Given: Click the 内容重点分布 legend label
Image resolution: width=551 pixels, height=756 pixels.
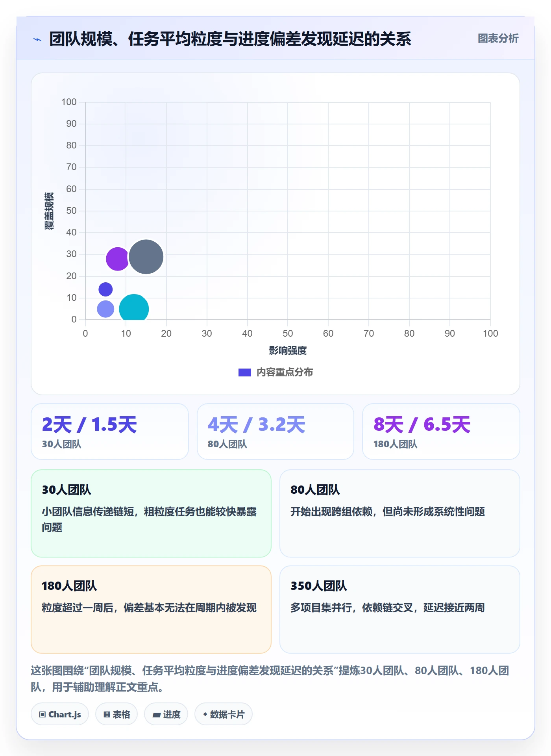Looking at the screenshot, I should 285,372.
